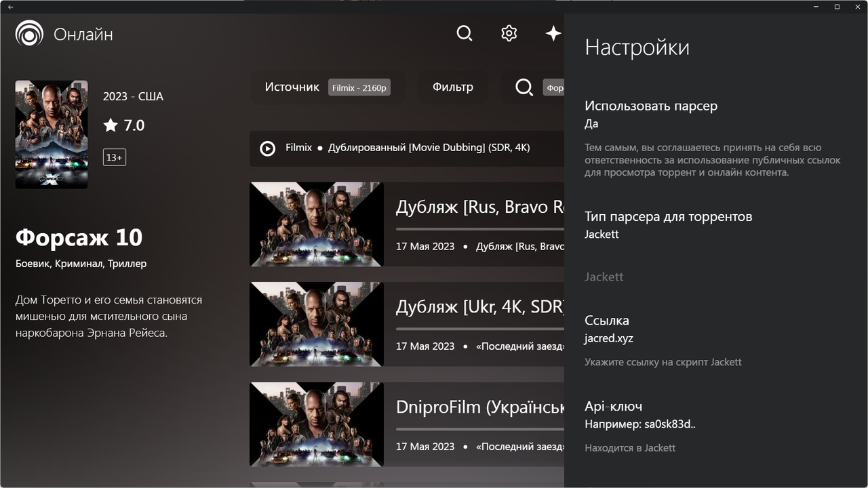Click hint Укажите ссылку на скрипт Jackett
Viewport: 868px width, 488px height.
(x=663, y=362)
